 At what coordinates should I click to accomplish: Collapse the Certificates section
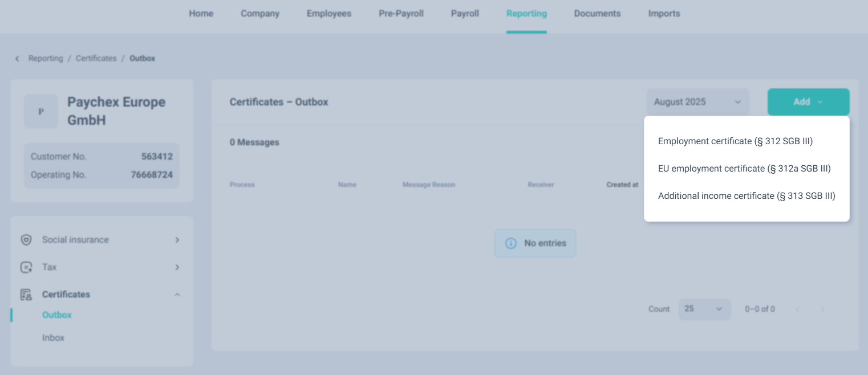[x=177, y=295]
